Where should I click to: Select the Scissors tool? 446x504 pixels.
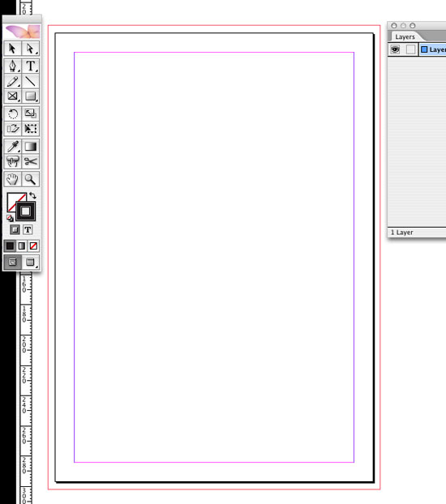[x=31, y=161]
